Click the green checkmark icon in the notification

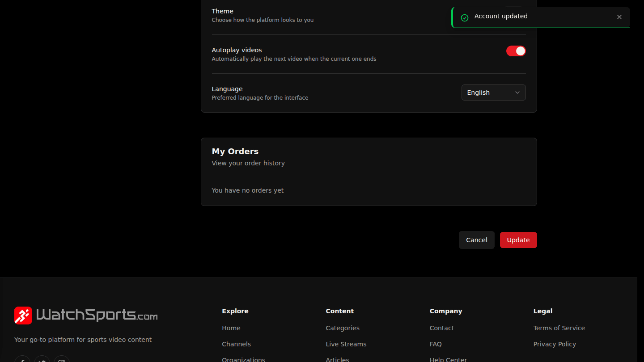465,17
